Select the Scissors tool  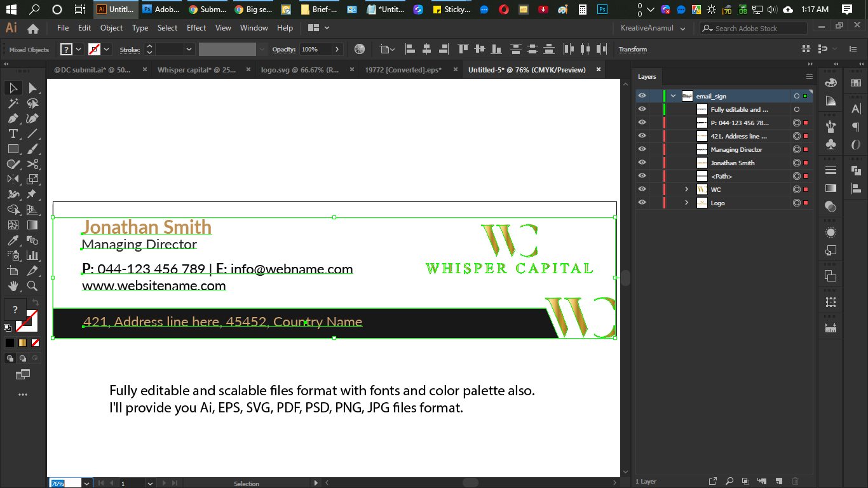[32, 164]
